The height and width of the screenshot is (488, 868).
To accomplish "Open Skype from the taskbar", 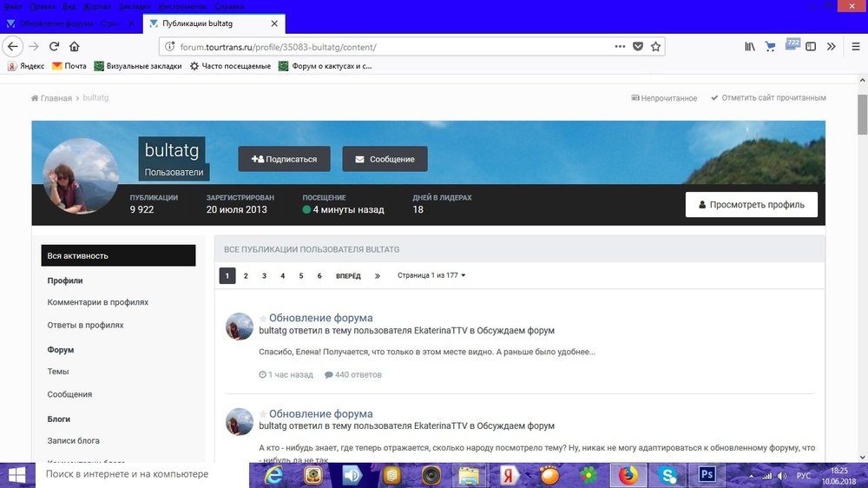I will pyautogui.click(x=667, y=475).
